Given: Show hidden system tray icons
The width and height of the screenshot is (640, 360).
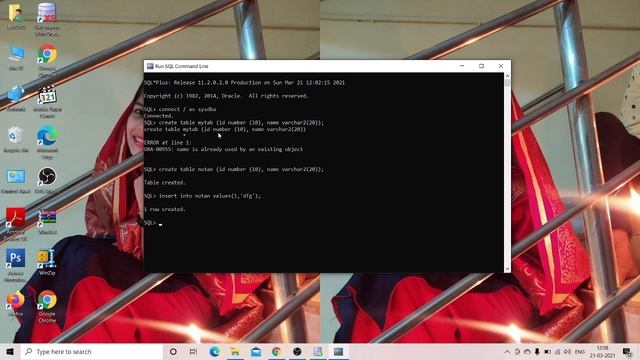Looking at the screenshot, I should pos(507,351).
